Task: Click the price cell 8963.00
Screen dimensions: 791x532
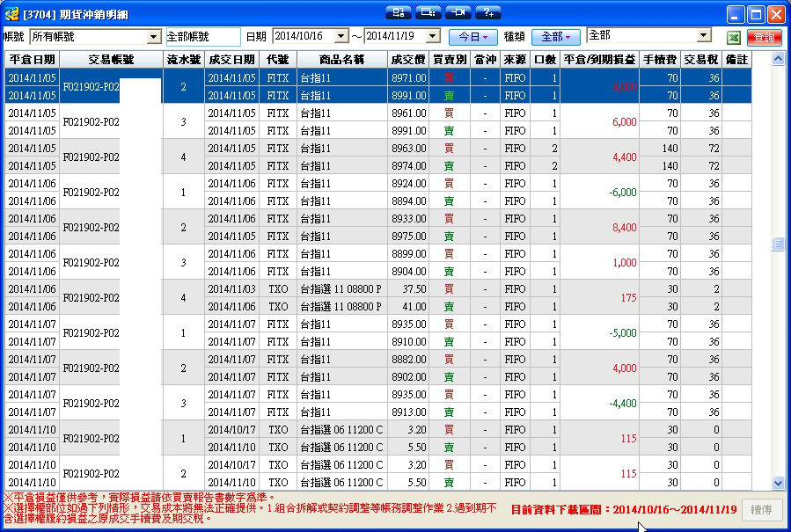Action: (x=408, y=149)
